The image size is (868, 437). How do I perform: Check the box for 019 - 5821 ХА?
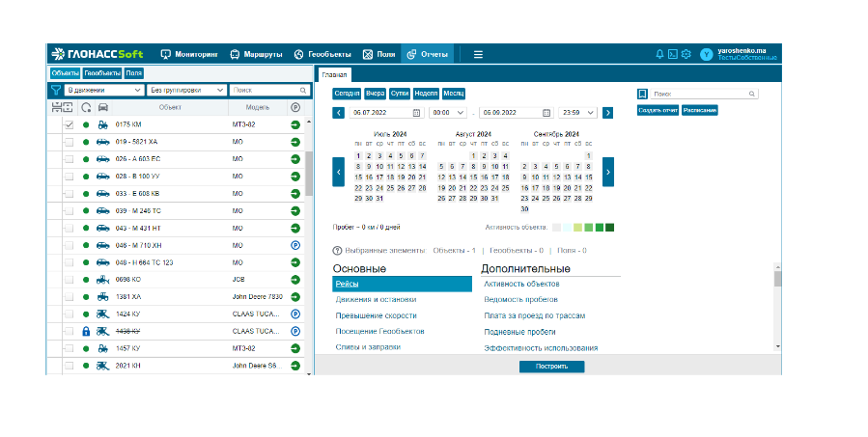click(x=69, y=142)
